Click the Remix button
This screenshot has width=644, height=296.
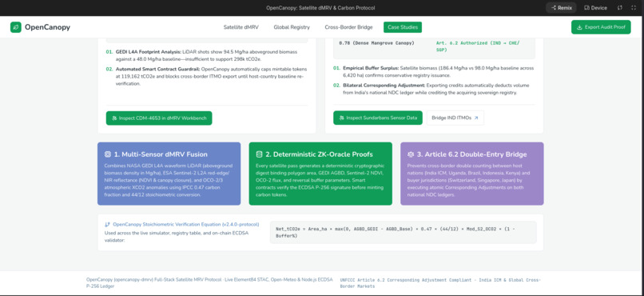(x=561, y=8)
